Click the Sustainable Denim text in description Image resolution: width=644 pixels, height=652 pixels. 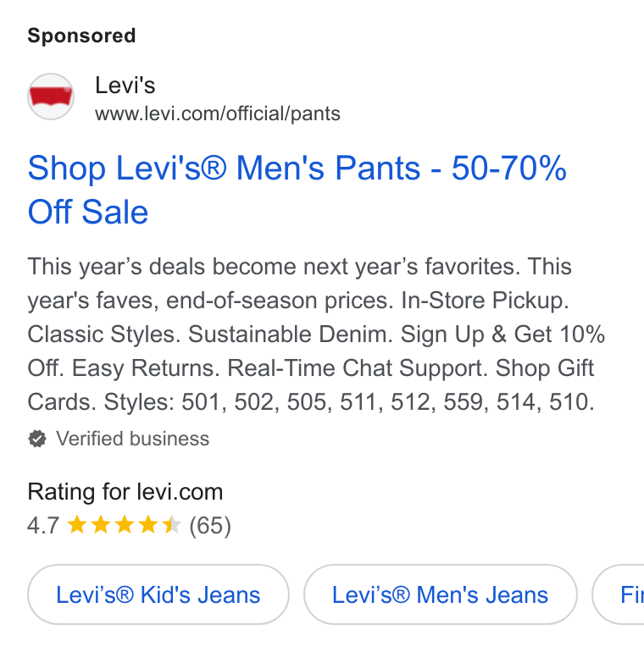(291, 334)
